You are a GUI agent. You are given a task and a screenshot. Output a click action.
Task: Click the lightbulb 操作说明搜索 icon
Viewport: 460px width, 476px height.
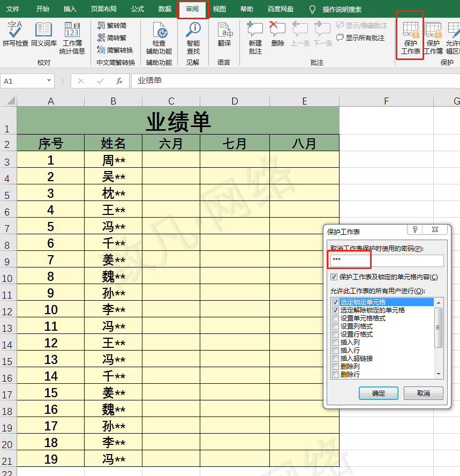312,10
